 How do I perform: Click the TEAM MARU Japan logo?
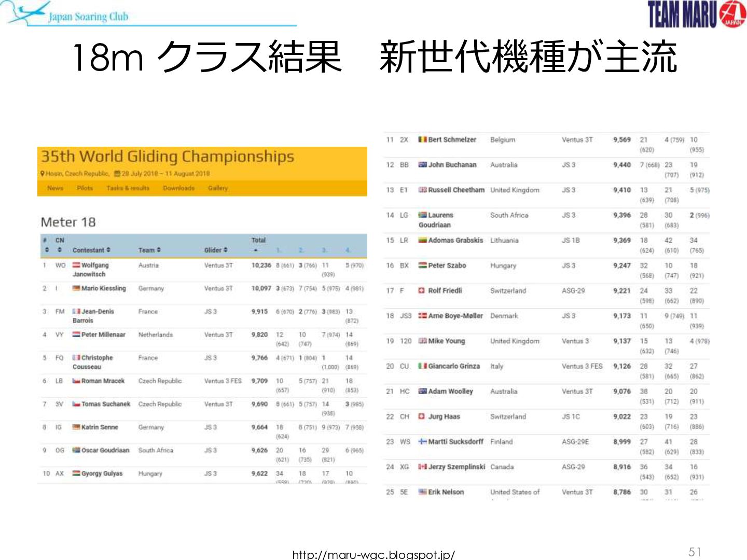click(697, 14)
